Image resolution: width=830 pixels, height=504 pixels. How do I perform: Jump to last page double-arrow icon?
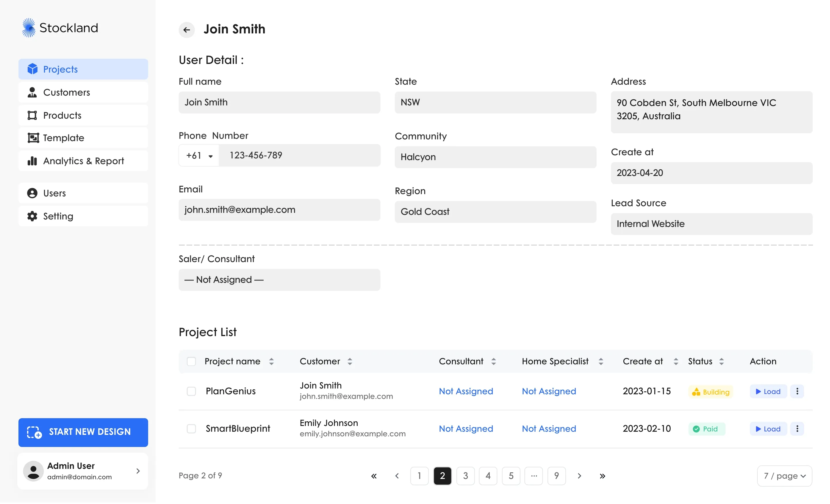pos(602,476)
